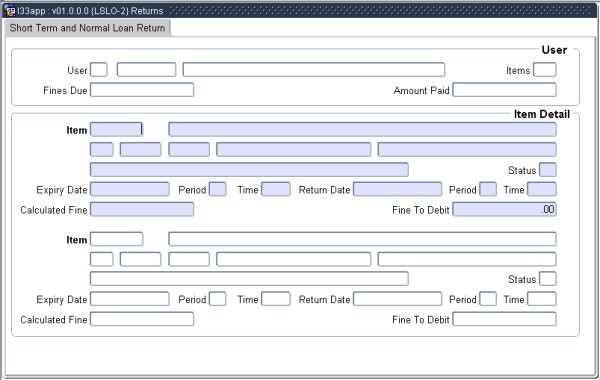This screenshot has height=380, width=600.
Task: Focus the highlighted Expiry Date field
Action: point(130,189)
